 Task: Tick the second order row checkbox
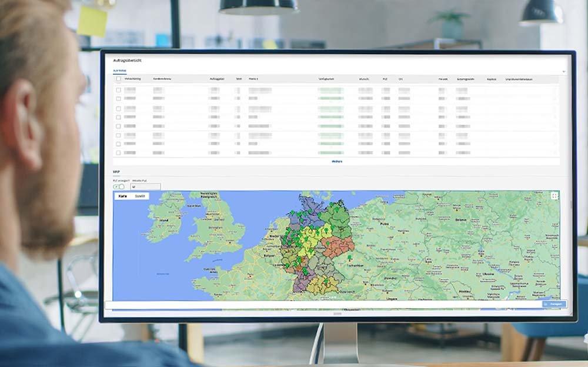tap(119, 99)
